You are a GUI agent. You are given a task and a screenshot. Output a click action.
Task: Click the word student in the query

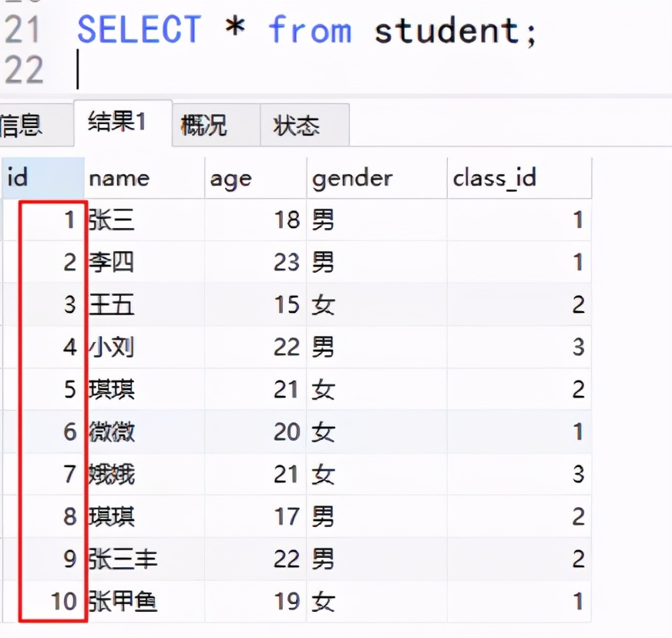click(x=447, y=31)
